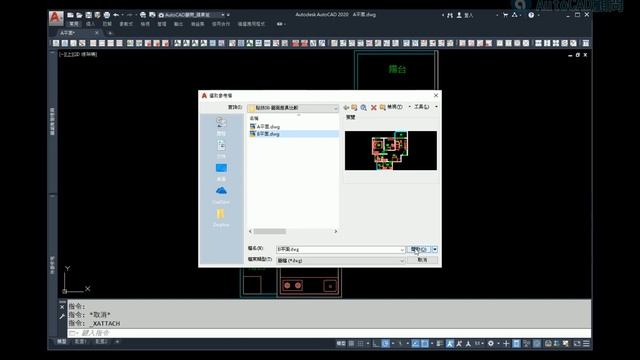Click the Open button in the dialog
The height and width of the screenshot is (360, 640).
coord(419,249)
